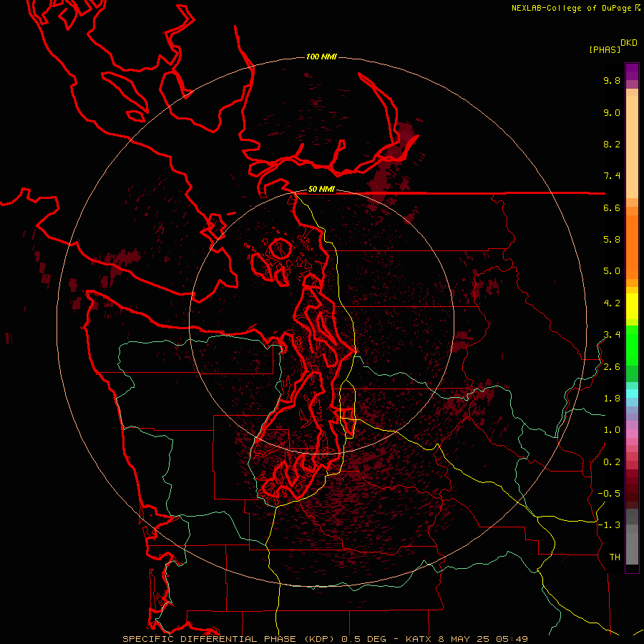This screenshot has height=644, width=644.
Task: Click the 9.8 value on the color scale
Action: pyautogui.click(x=612, y=80)
